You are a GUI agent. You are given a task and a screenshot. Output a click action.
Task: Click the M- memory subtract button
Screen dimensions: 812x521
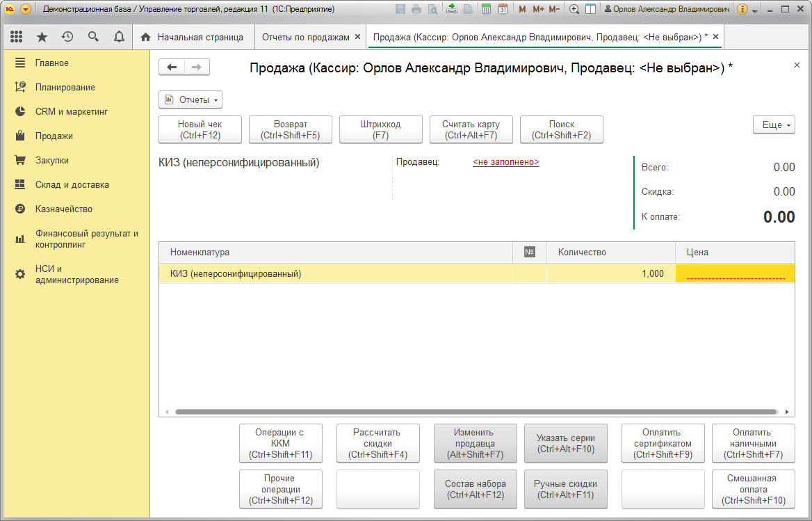pyautogui.click(x=554, y=9)
